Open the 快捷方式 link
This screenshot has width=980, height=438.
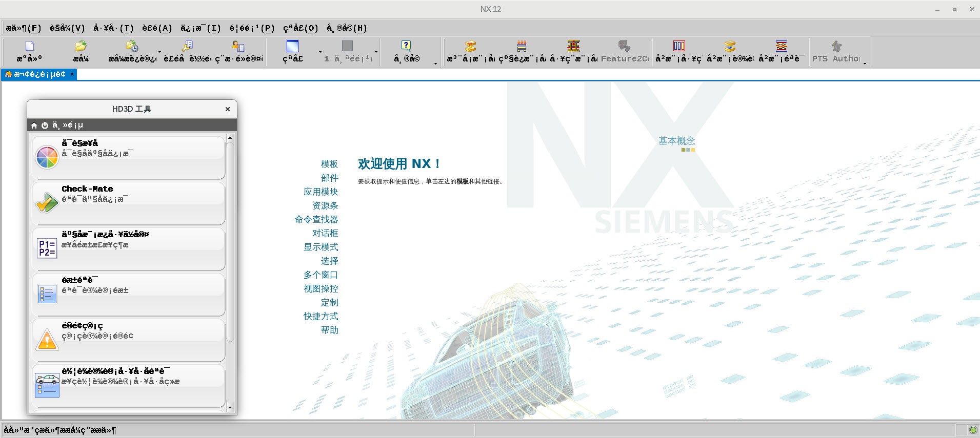coord(321,316)
